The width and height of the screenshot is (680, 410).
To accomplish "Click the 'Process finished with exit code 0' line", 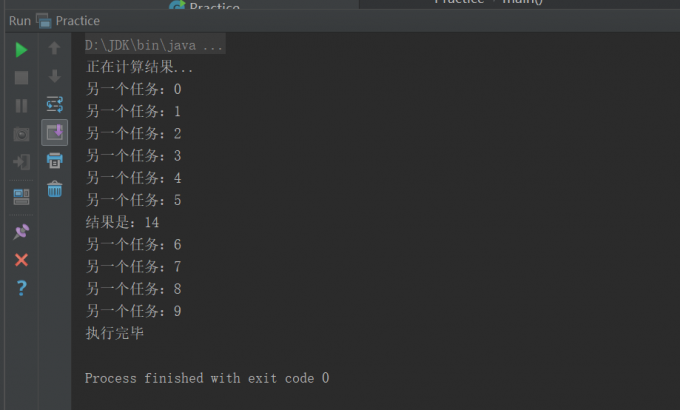I will click(x=206, y=378).
